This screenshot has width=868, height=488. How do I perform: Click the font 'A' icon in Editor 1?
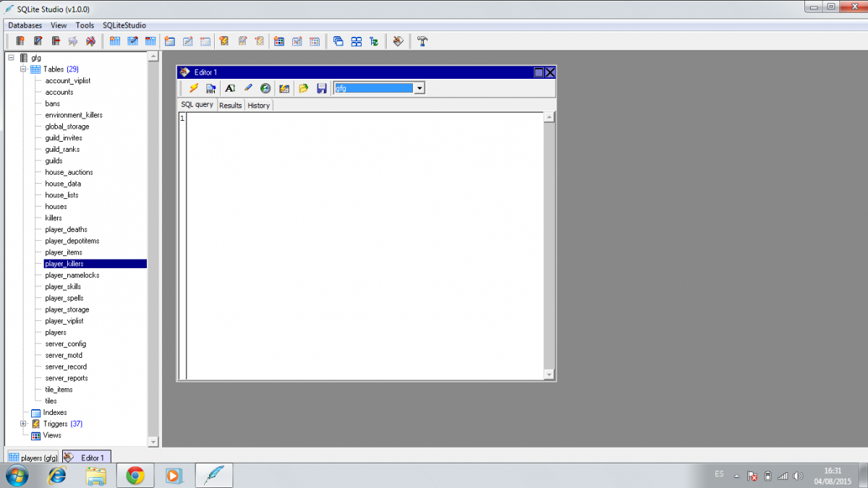coord(229,88)
